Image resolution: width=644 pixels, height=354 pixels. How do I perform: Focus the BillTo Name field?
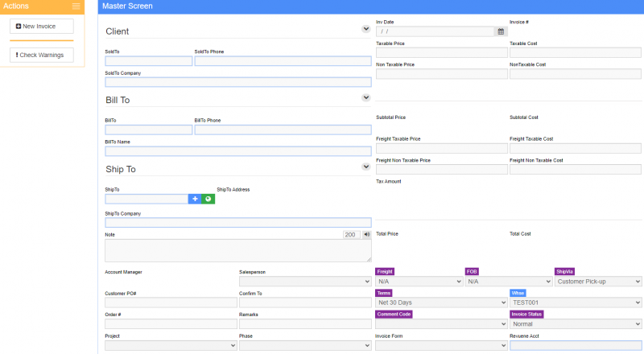[238, 151]
